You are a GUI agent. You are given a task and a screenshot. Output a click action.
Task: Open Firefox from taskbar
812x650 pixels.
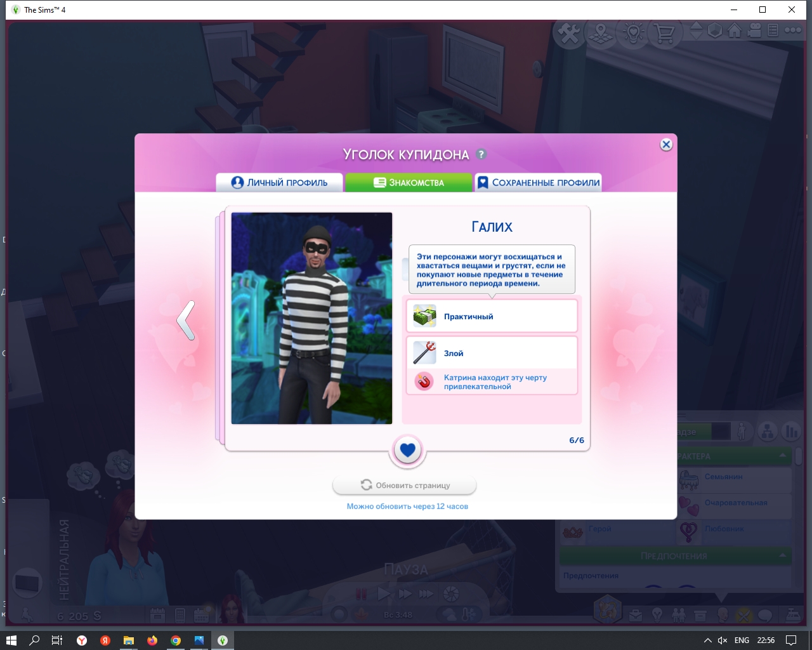152,640
